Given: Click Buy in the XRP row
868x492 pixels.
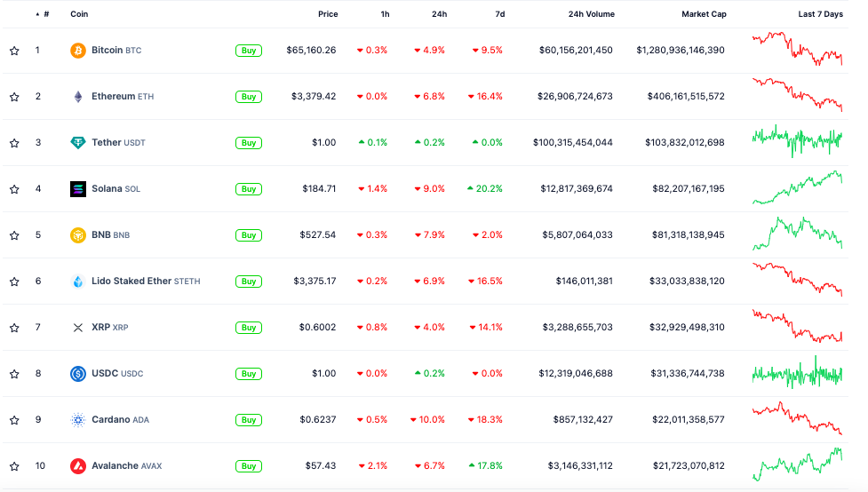Looking at the screenshot, I should tap(249, 328).
